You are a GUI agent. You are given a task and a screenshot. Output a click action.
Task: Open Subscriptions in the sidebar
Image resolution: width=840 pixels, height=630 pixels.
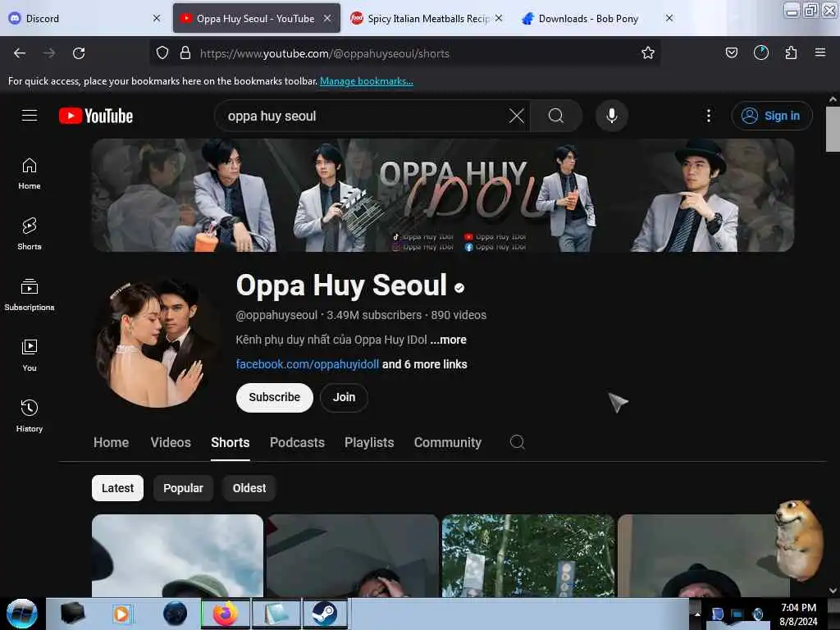(30, 294)
